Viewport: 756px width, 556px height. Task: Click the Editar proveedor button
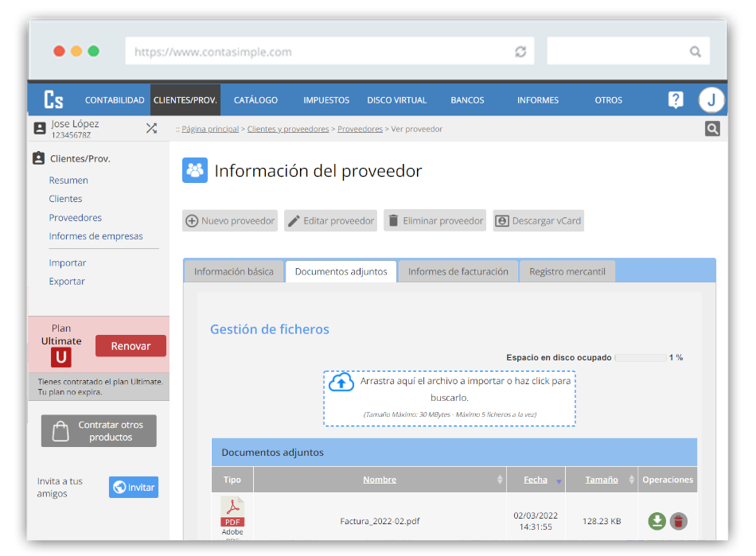click(330, 221)
